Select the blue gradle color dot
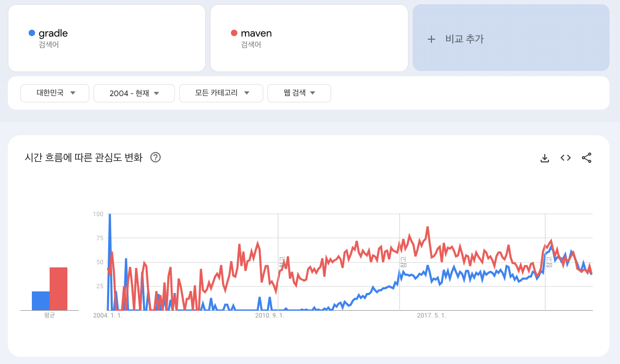 pos(31,32)
